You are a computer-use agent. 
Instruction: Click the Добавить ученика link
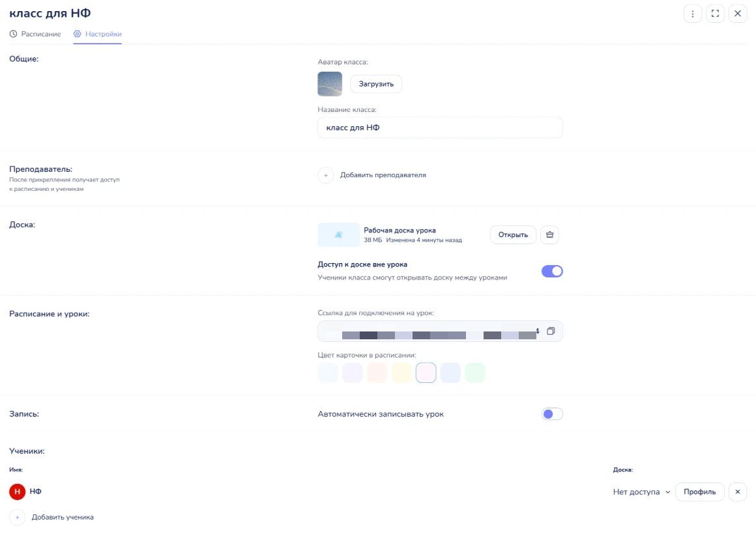click(x=63, y=517)
